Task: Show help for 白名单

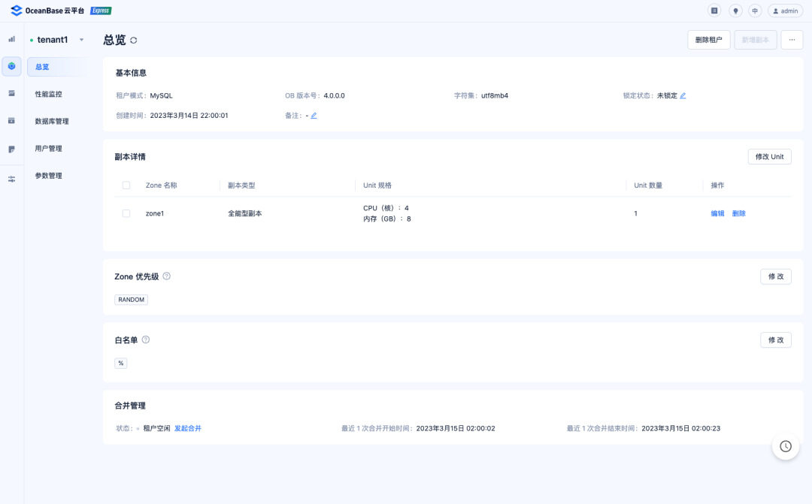Action: click(146, 340)
